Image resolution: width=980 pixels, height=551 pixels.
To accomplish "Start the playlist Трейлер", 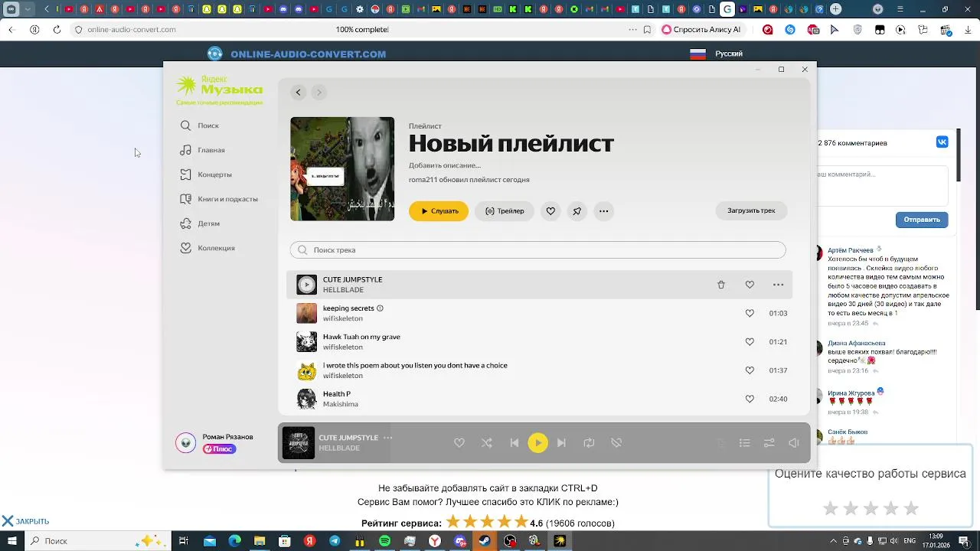I will click(x=505, y=211).
